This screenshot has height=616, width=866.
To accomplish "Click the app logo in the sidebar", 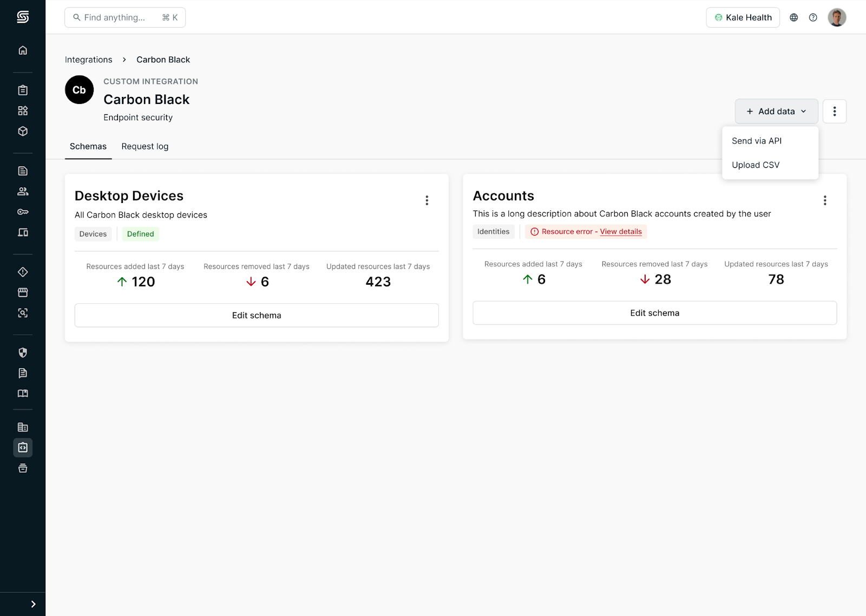I will pos(23,17).
